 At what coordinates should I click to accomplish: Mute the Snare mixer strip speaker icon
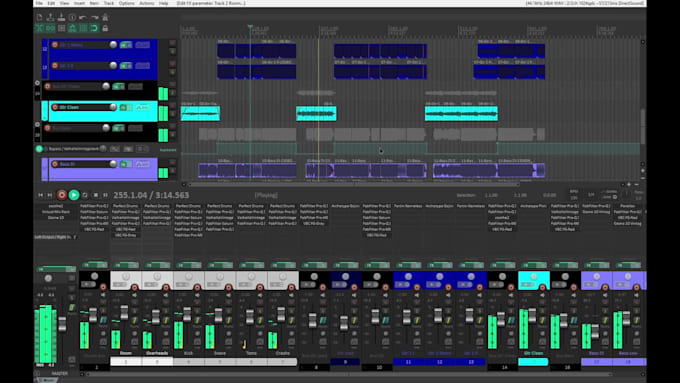click(x=229, y=295)
